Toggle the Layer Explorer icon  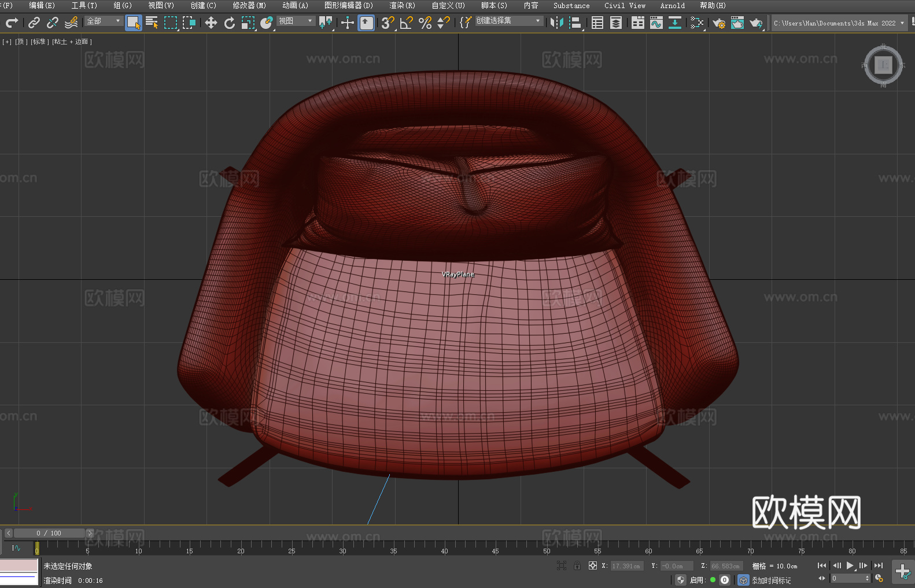point(616,23)
